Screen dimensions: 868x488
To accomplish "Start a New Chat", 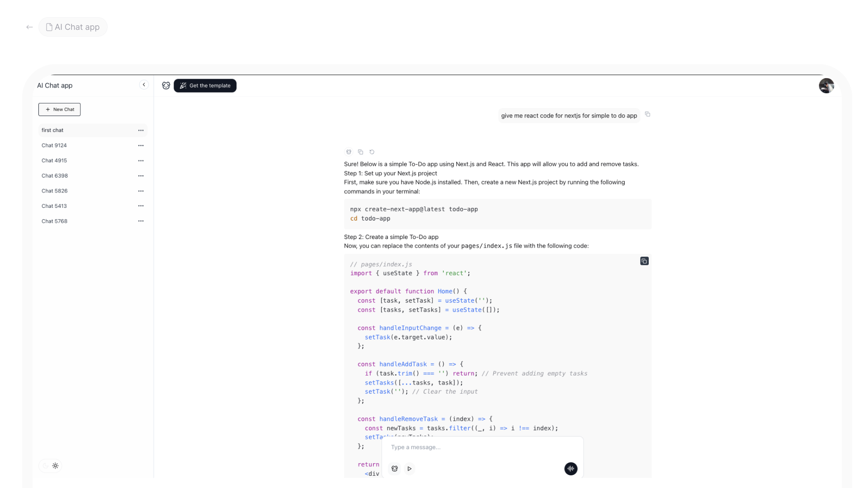I will [59, 109].
